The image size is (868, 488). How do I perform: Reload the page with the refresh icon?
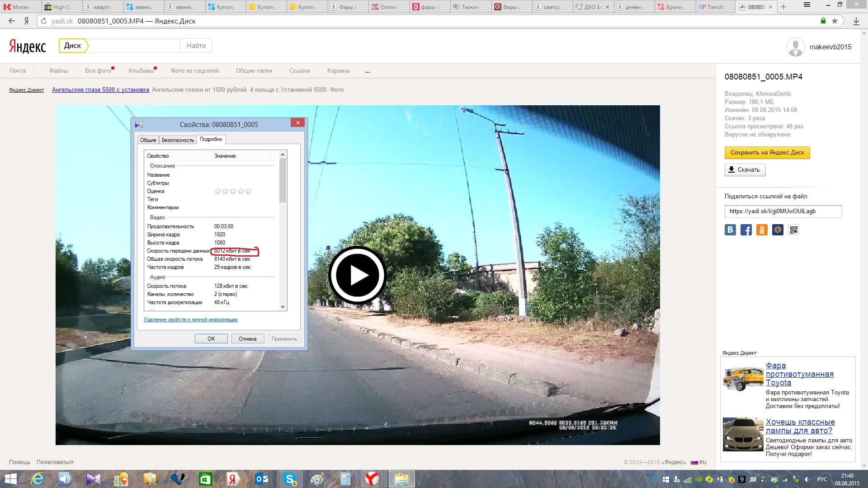(x=44, y=21)
